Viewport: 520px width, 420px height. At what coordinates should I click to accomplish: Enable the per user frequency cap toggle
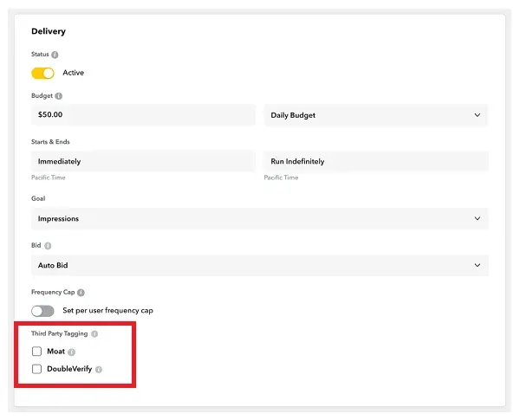pyautogui.click(x=42, y=310)
